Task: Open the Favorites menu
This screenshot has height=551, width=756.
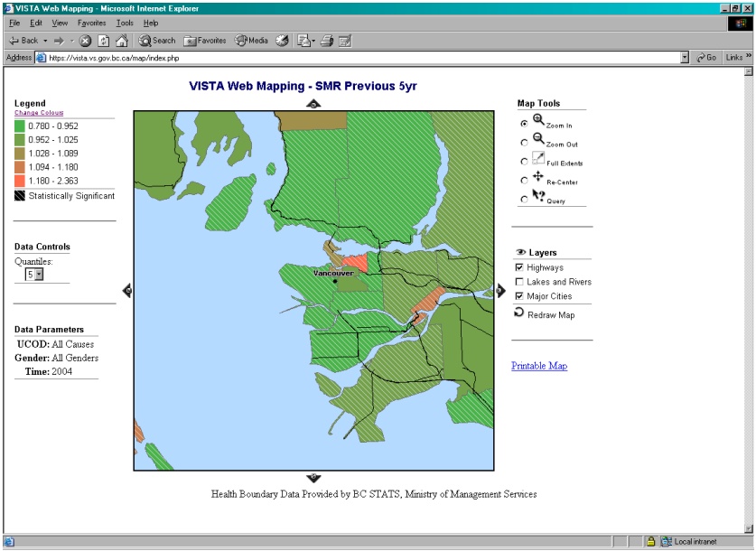Action: click(91, 23)
